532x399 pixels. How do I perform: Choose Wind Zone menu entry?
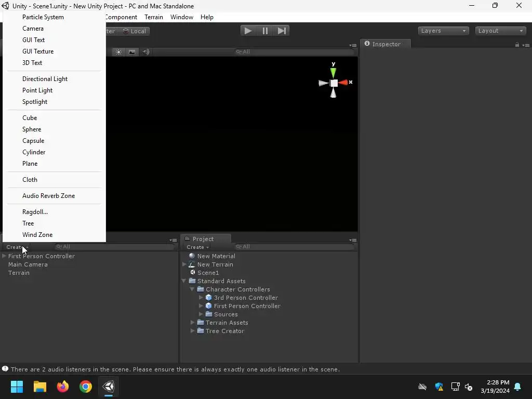[37, 235]
